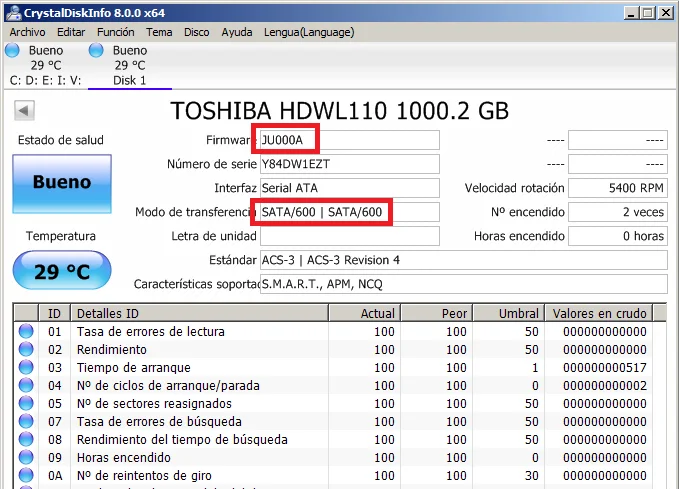
Task: Open the Tema menu
Action: point(159,32)
